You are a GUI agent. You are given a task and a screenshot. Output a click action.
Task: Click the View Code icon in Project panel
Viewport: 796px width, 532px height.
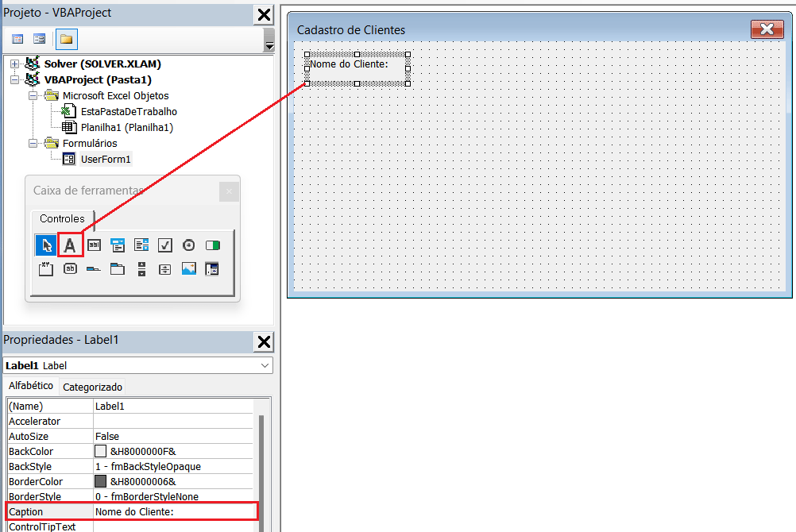pyautogui.click(x=17, y=39)
